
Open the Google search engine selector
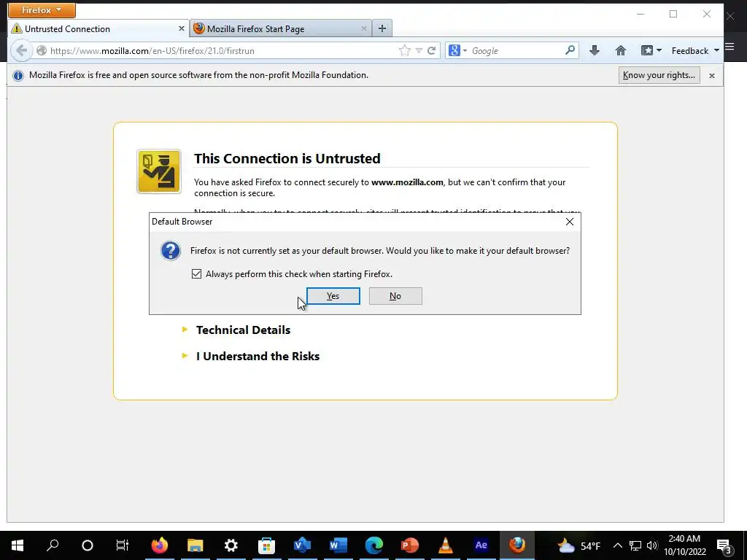pos(458,50)
